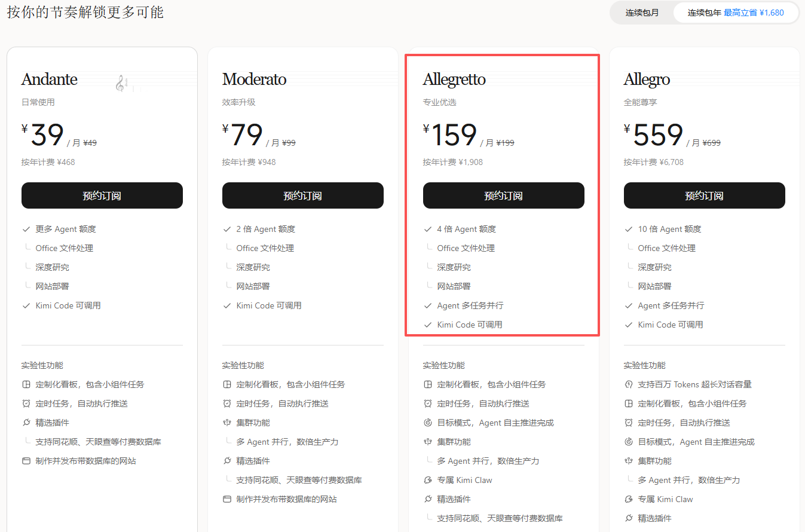Click the 目标模式 target icon under Allegro
Viewport: 805px width, 532px height.
coord(629,442)
